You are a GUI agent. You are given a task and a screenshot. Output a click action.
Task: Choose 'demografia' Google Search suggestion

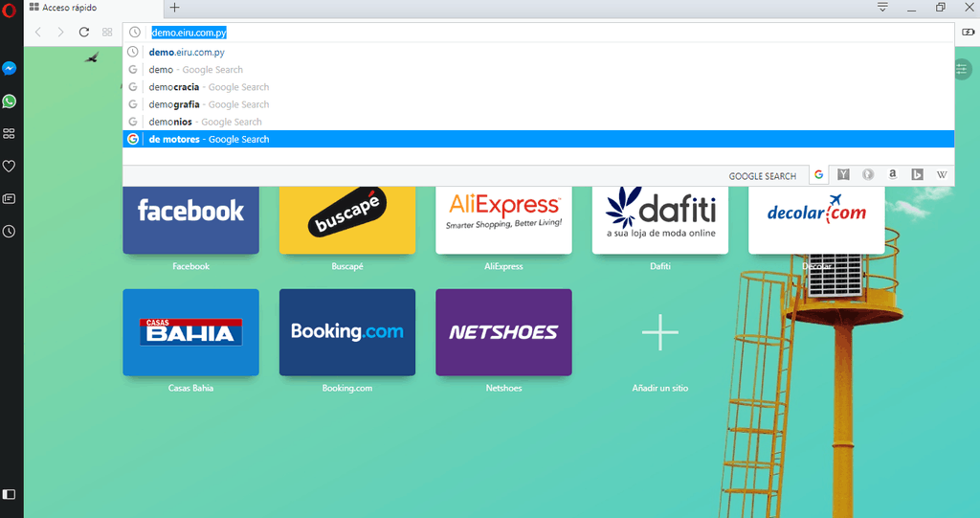coord(538,104)
